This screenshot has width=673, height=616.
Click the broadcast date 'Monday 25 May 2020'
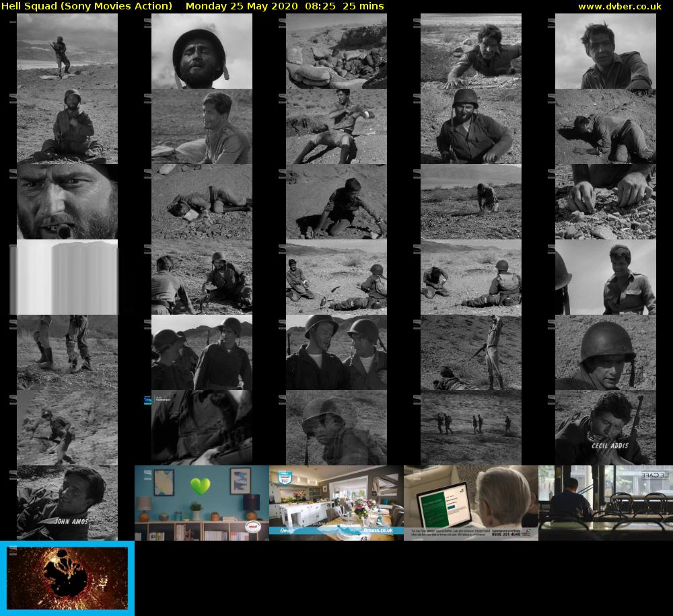tap(242, 6)
